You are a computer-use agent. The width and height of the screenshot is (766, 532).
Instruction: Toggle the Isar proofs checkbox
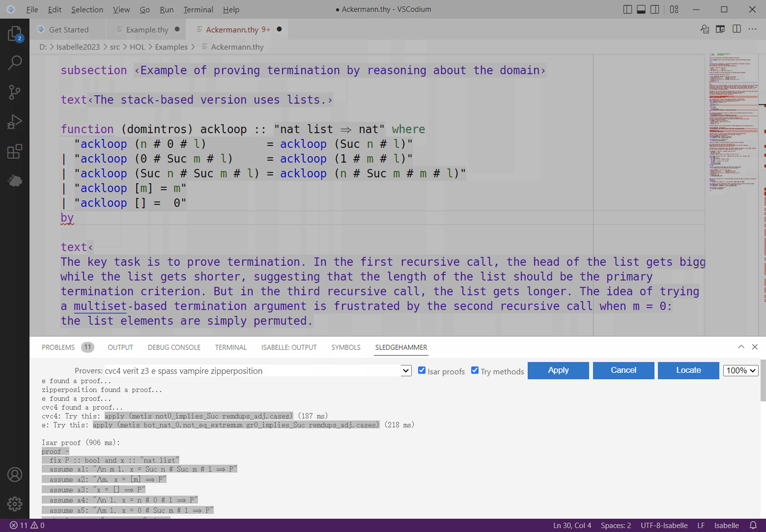point(422,370)
